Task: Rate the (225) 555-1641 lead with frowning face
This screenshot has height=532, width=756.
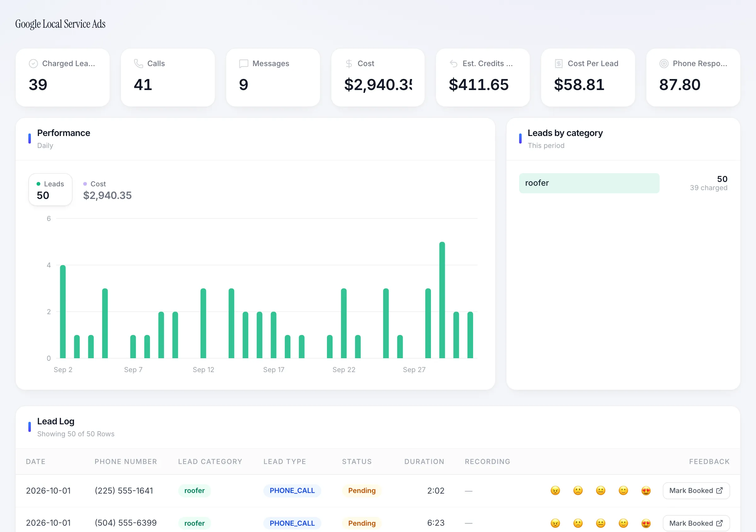Action: 578,490
